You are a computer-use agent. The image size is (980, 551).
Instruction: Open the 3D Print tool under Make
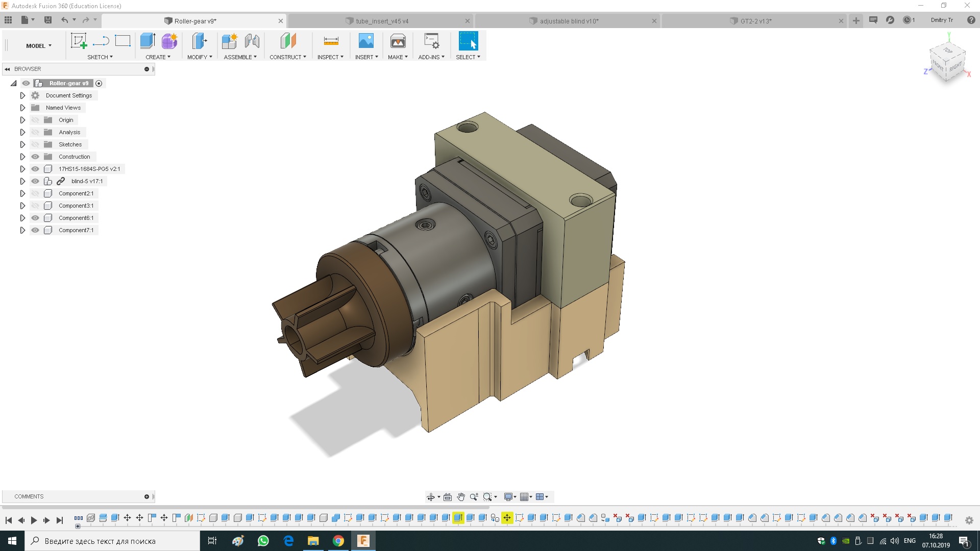pyautogui.click(x=398, y=41)
